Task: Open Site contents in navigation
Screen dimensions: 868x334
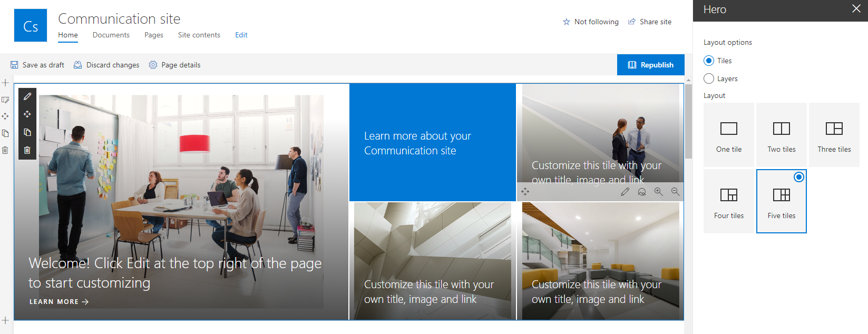Action: (199, 35)
